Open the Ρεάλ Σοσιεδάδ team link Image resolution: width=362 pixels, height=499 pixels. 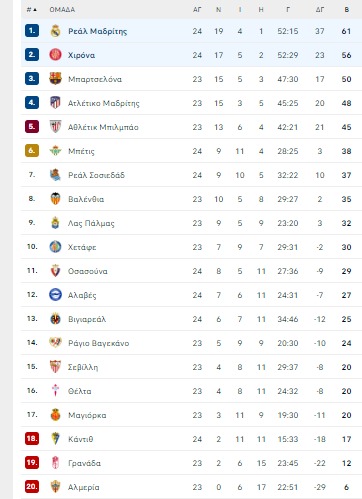(96, 175)
